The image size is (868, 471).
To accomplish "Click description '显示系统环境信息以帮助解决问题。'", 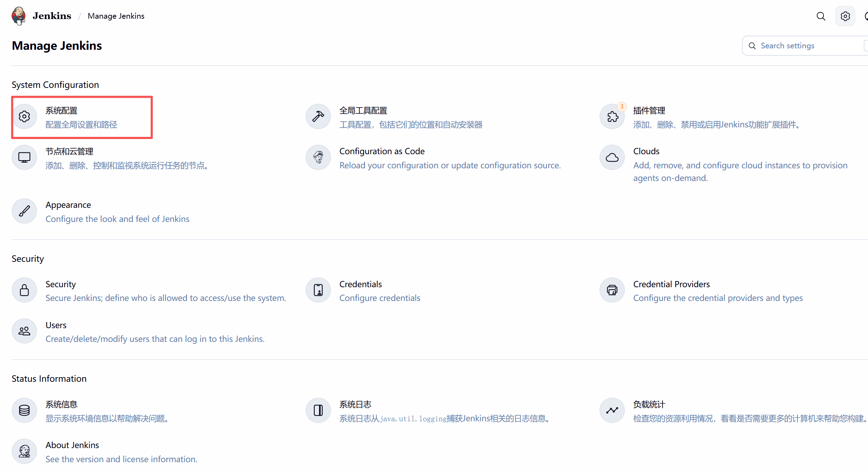I will (107, 418).
